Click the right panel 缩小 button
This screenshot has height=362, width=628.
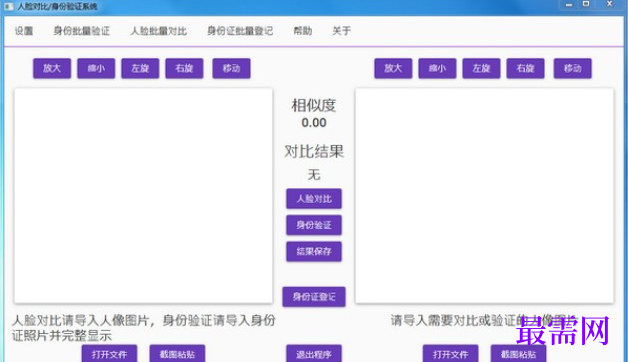437,68
